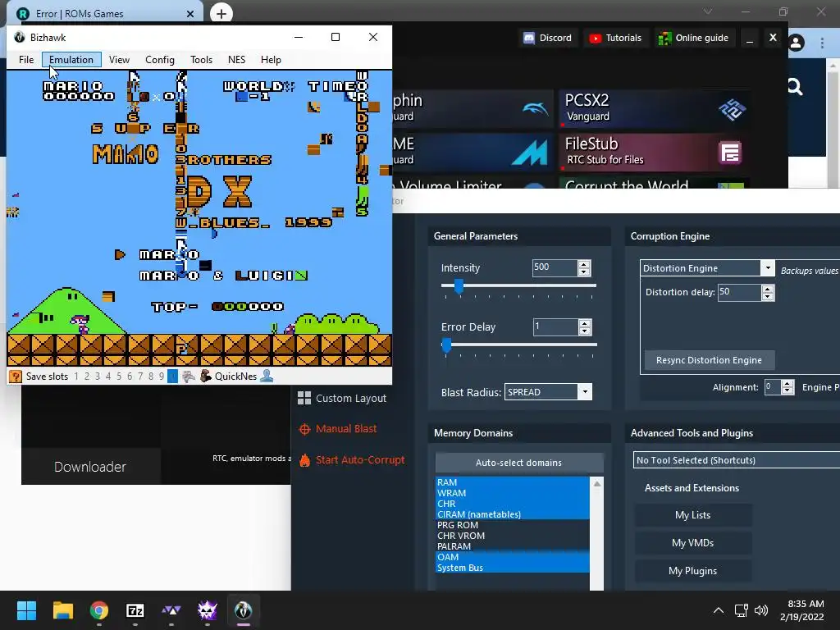Select save slot 9 in Bizhawk
Screen dimensions: 840x630
tap(162, 377)
